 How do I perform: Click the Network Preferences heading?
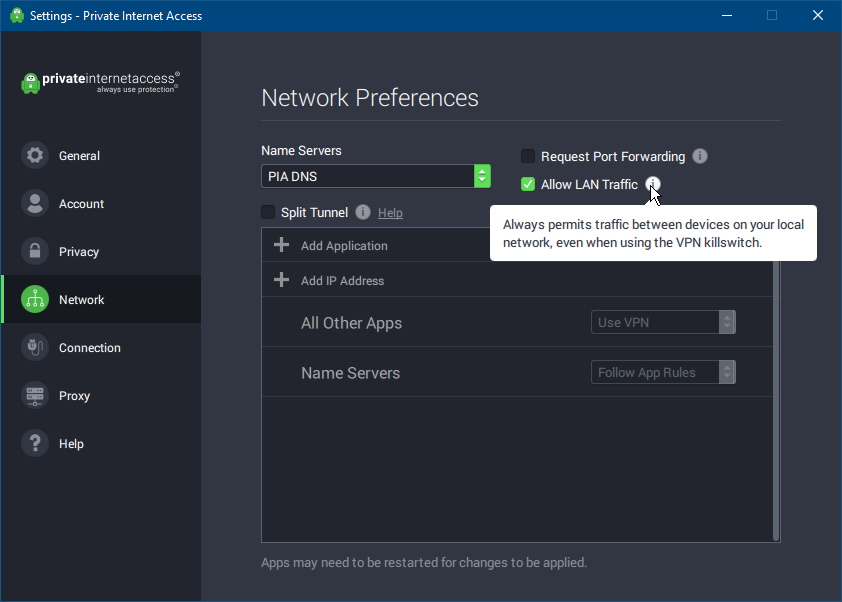pos(369,98)
